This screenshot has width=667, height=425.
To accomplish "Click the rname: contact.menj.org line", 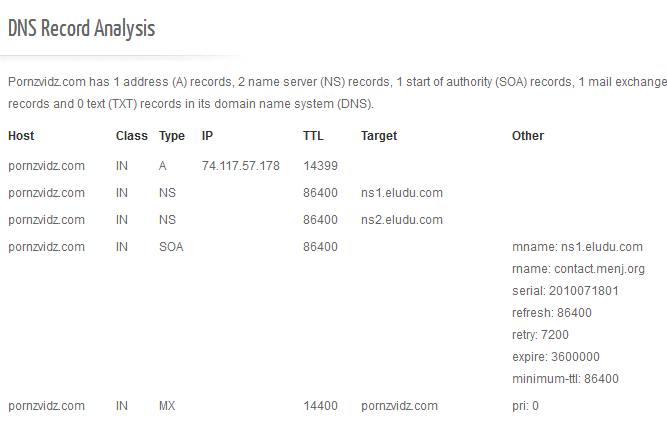I will (x=578, y=269).
